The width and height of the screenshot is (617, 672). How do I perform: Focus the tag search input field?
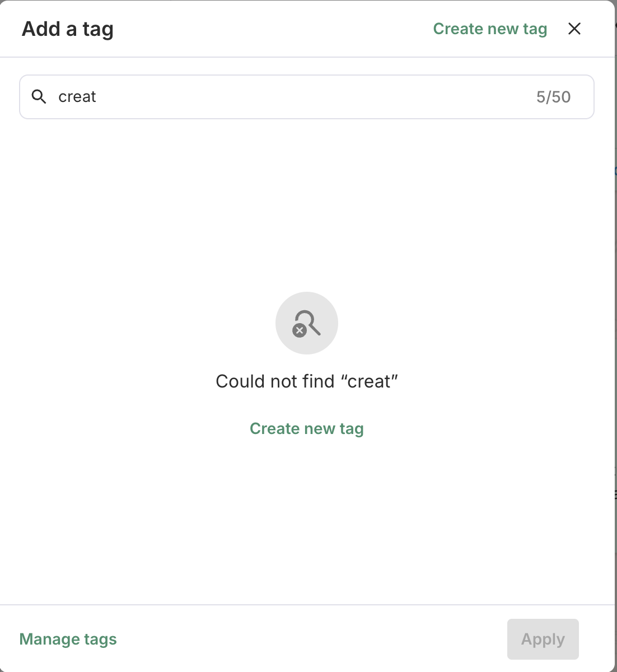[x=280, y=97]
